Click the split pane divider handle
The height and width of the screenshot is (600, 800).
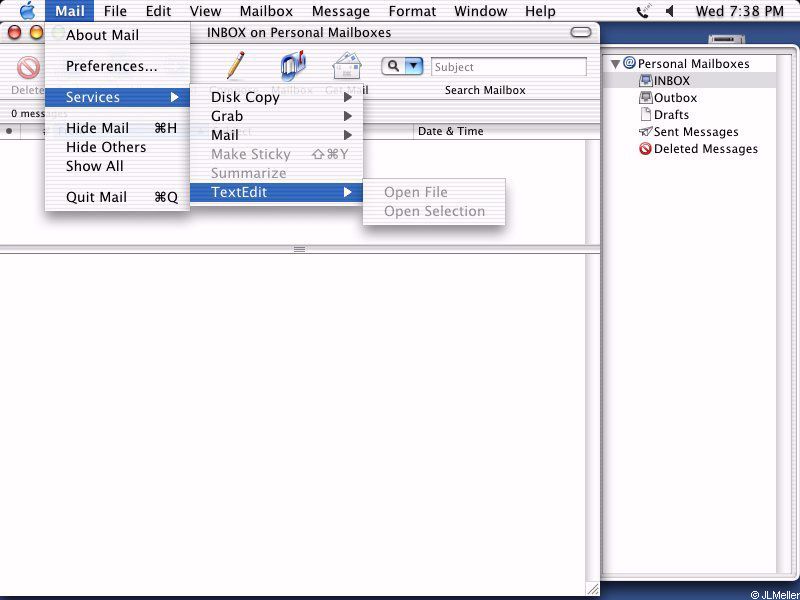point(299,249)
